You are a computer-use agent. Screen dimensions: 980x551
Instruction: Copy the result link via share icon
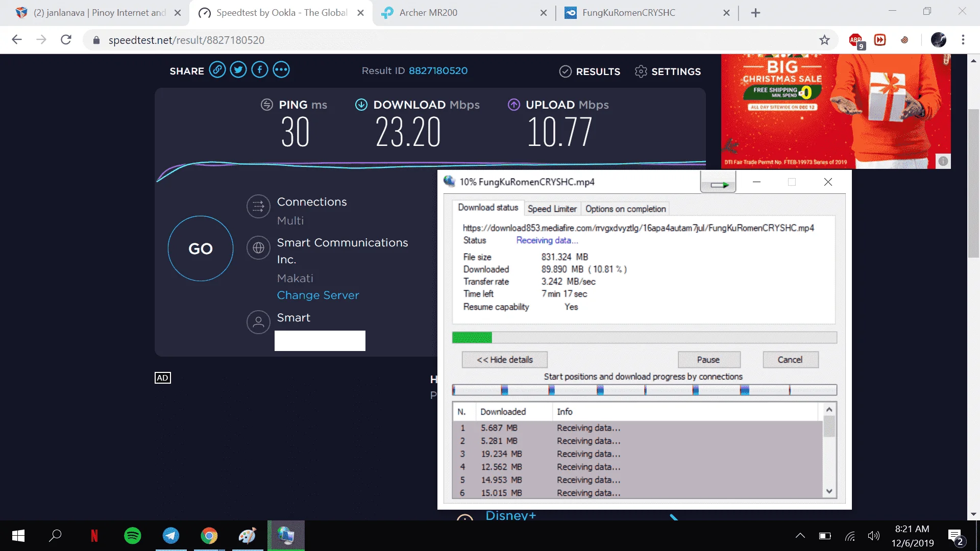pos(217,70)
